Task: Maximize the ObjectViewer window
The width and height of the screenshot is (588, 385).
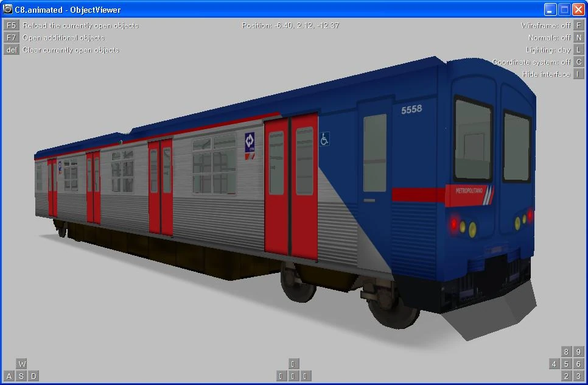Action: pyautogui.click(x=564, y=9)
